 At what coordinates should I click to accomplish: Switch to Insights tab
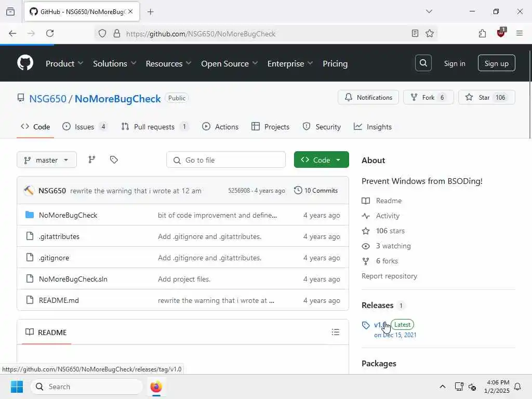coord(373,127)
